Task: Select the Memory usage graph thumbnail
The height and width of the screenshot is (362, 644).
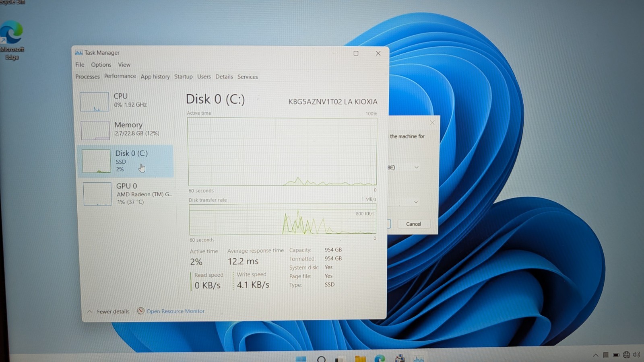Action: click(x=95, y=130)
